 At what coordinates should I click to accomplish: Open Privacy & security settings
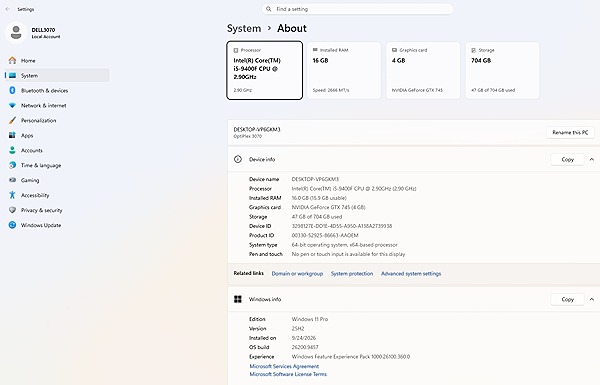pos(57,210)
